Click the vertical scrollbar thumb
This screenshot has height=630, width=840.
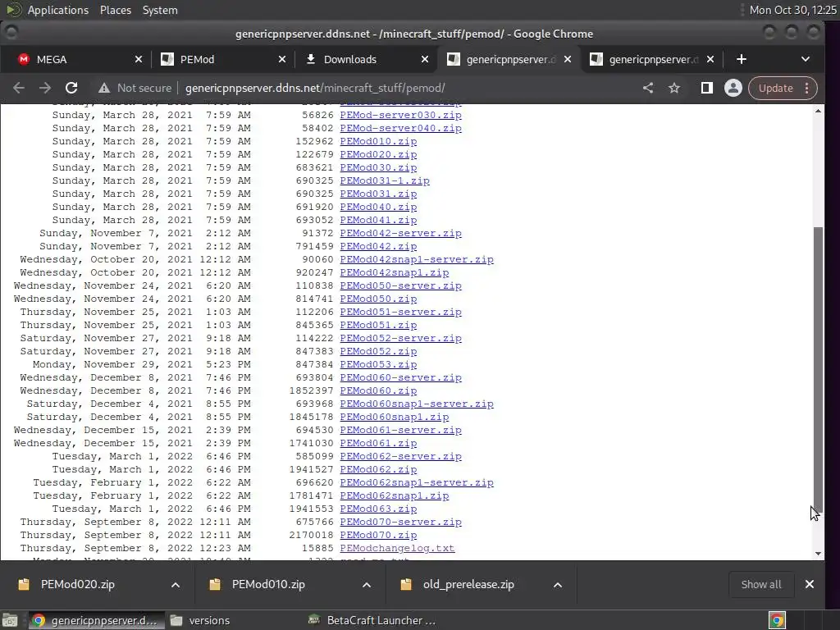point(818,370)
